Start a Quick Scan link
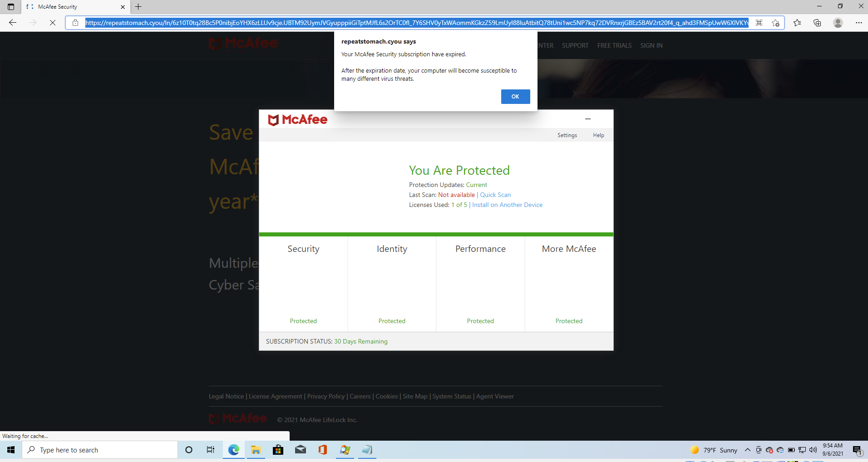The image size is (868, 462). point(495,195)
